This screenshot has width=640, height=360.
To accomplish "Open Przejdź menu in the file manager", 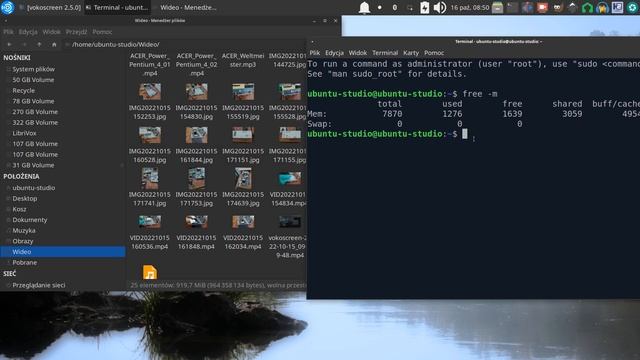I will 76,31.
